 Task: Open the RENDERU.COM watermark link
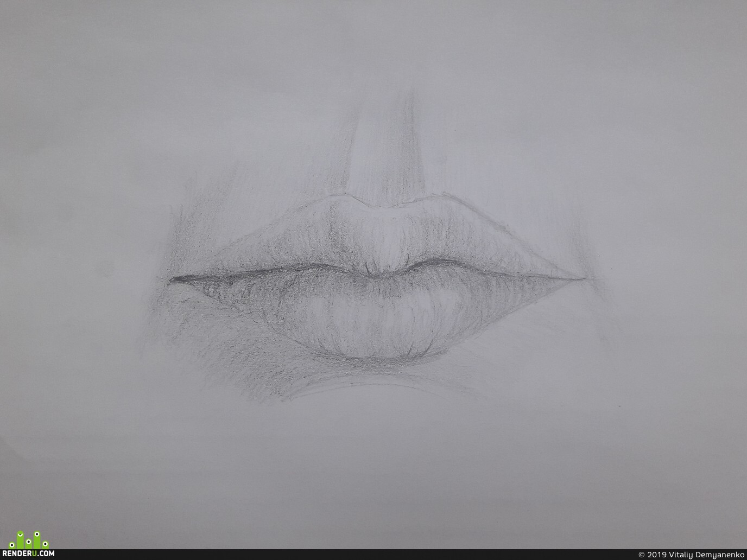point(28,554)
